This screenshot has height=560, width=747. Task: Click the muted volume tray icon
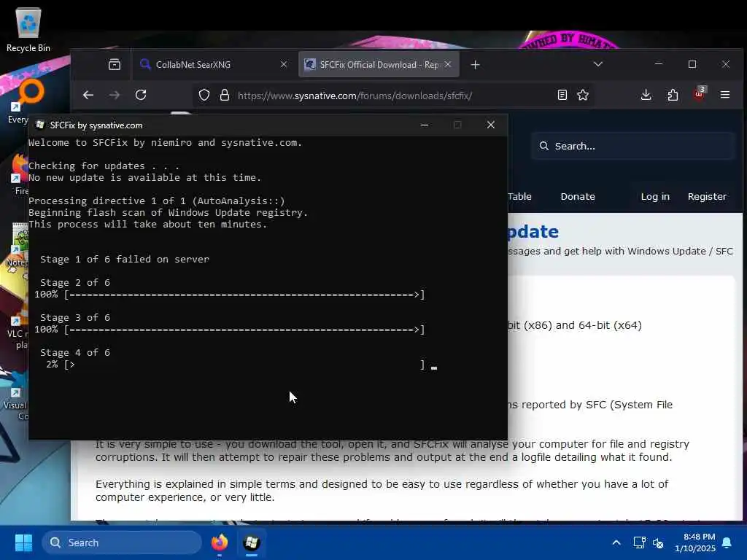pos(658,542)
